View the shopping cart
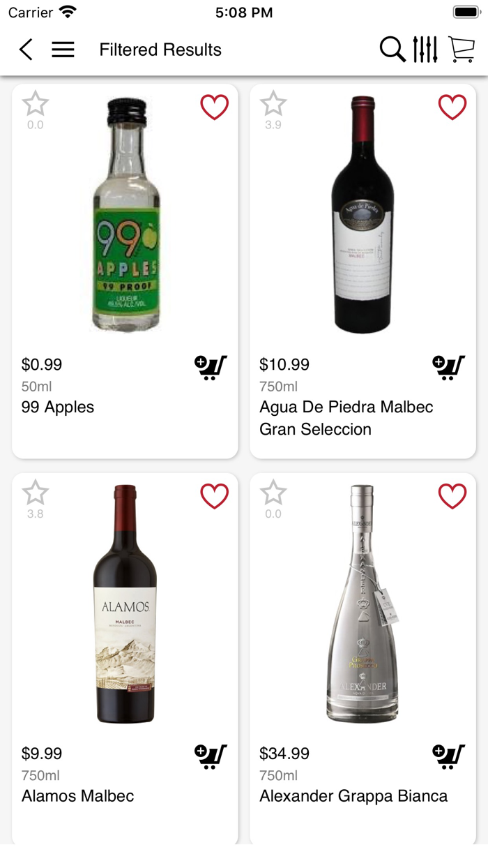This screenshot has height=868, width=488. pyautogui.click(x=462, y=50)
